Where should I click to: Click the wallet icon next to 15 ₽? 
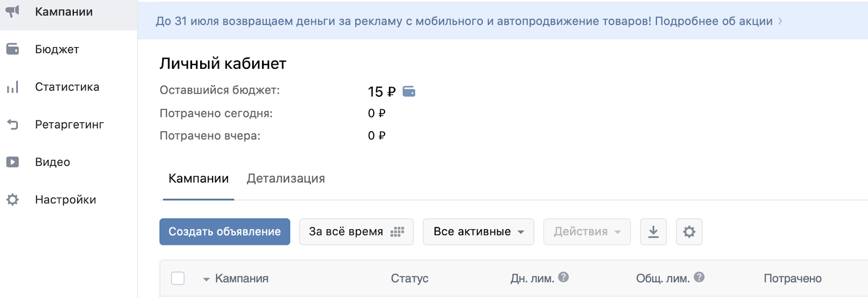(409, 92)
